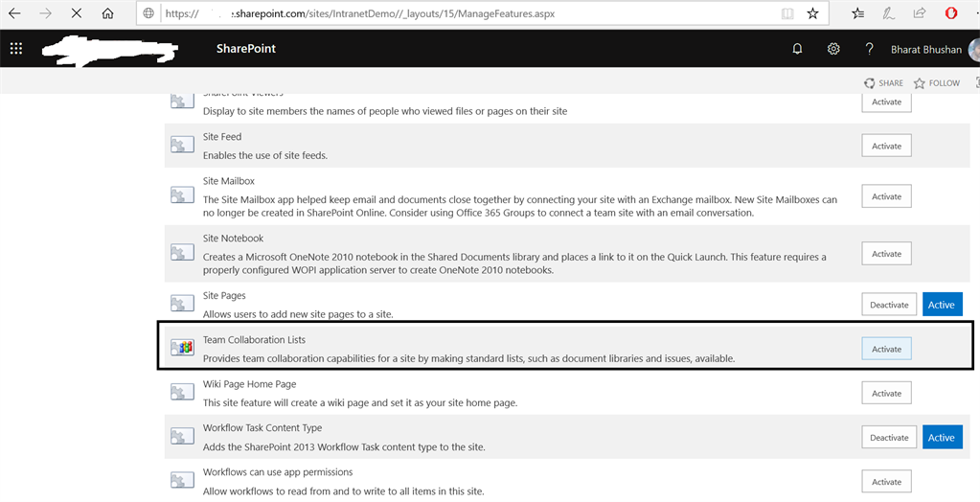980x502 pixels.
Task: Add this page to favorites with the star
Action: point(812,14)
